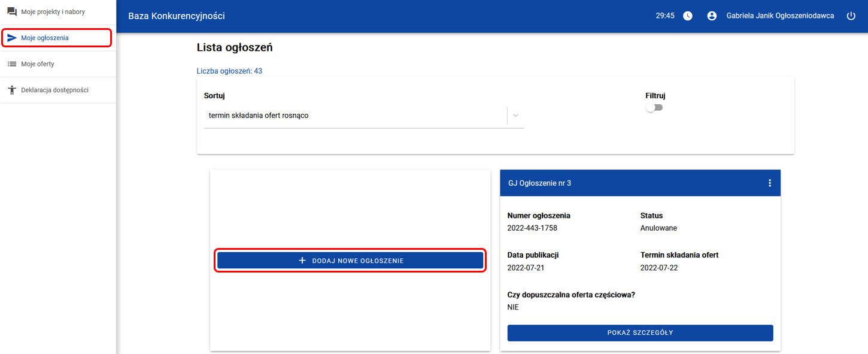Enable the Filtruj toggle switch
This screenshot has height=354, width=868.
click(x=654, y=108)
